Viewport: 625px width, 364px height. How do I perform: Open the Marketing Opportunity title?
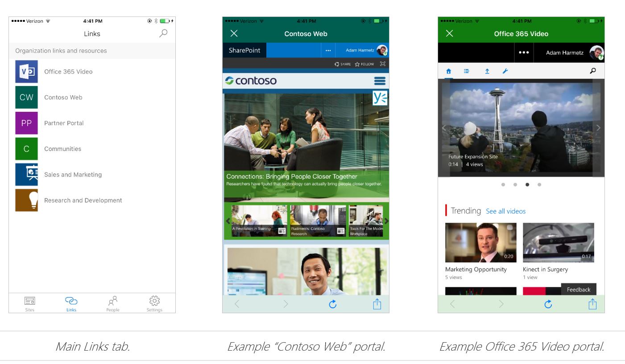pyautogui.click(x=476, y=270)
